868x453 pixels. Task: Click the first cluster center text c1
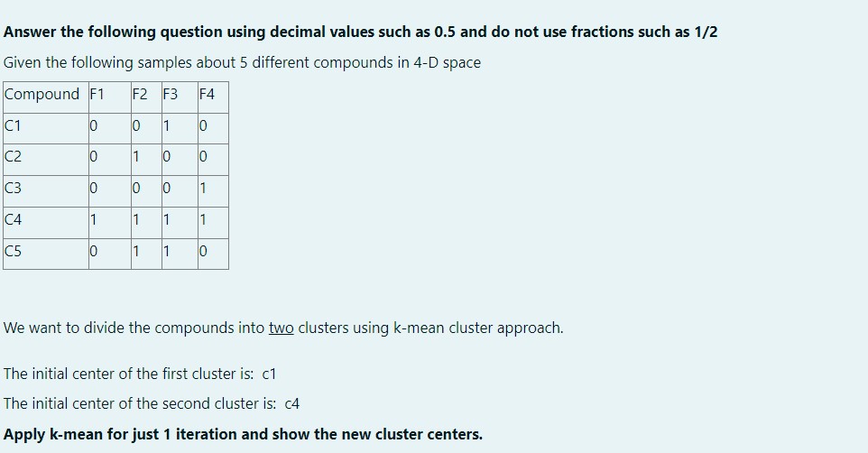click(x=269, y=374)
